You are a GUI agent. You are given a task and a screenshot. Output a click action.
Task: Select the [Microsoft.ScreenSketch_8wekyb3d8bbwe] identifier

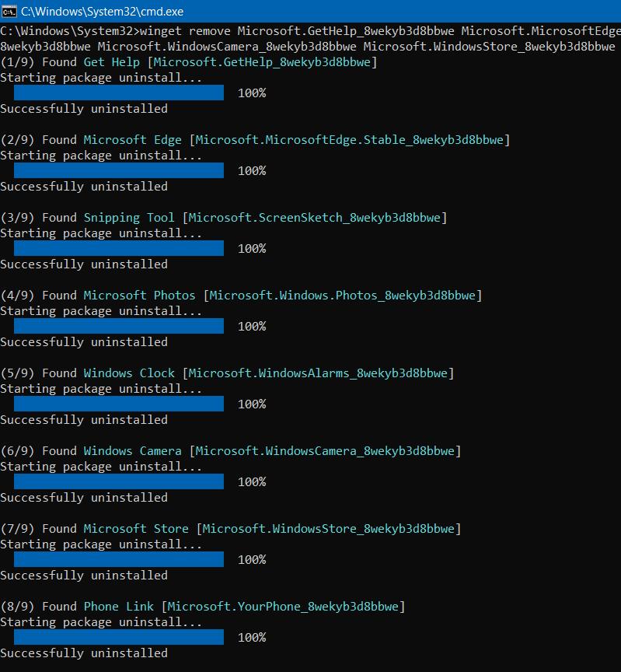(315, 218)
